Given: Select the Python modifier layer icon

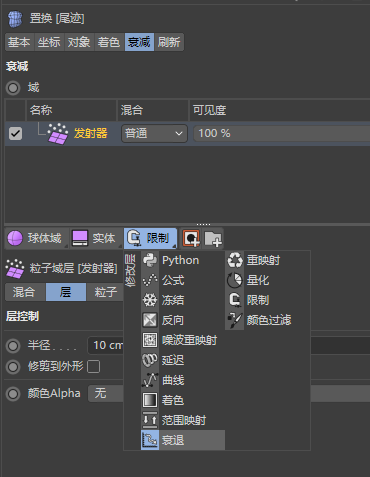Looking at the screenshot, I should click(150, 260).
